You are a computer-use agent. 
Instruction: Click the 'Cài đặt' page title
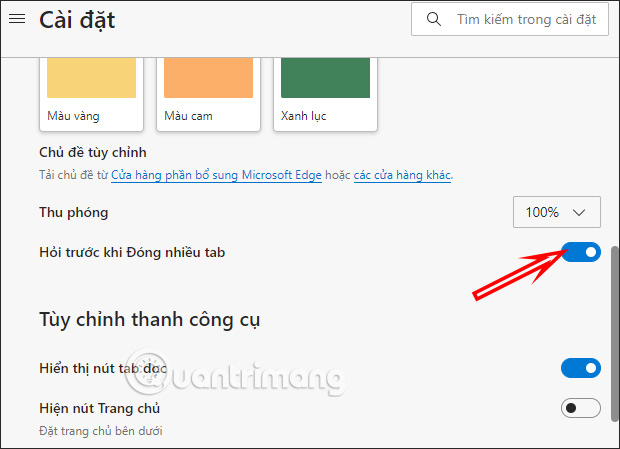pyautogui.click(x=77, y=20)
